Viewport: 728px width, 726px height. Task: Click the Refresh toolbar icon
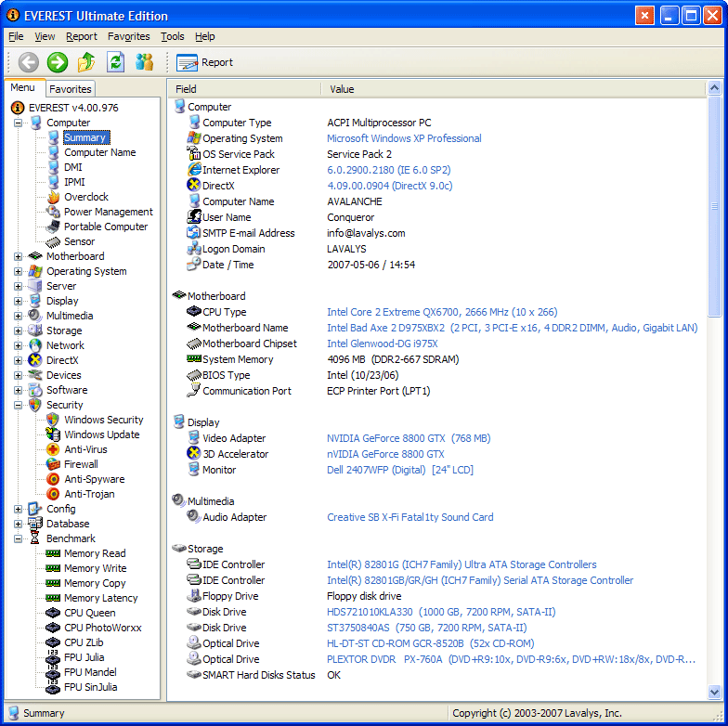coord(115,62)
